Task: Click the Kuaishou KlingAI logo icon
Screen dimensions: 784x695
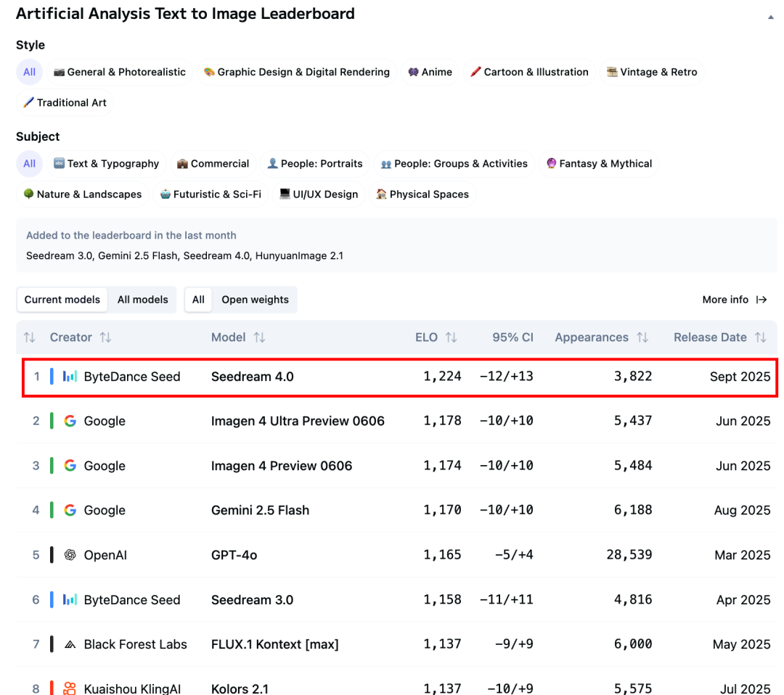Action: pos(70,688)
